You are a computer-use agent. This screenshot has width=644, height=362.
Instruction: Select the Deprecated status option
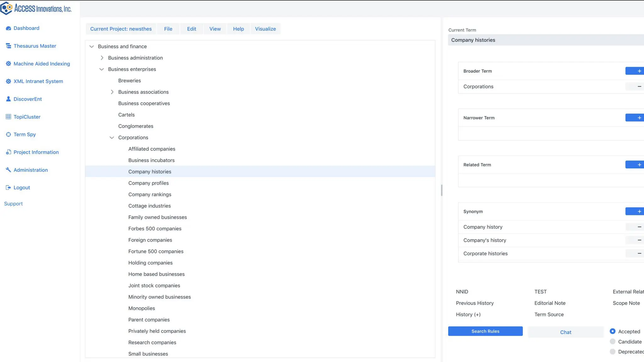coord(612,352)
